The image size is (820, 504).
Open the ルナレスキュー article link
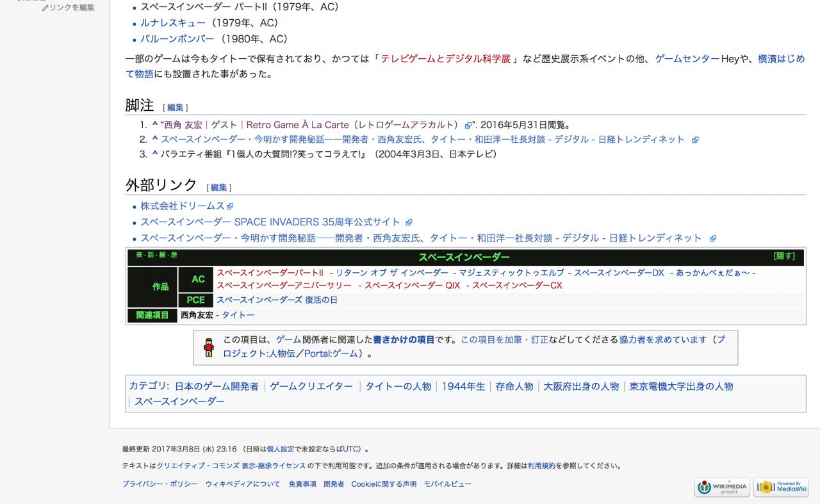(x=173, y=23)
